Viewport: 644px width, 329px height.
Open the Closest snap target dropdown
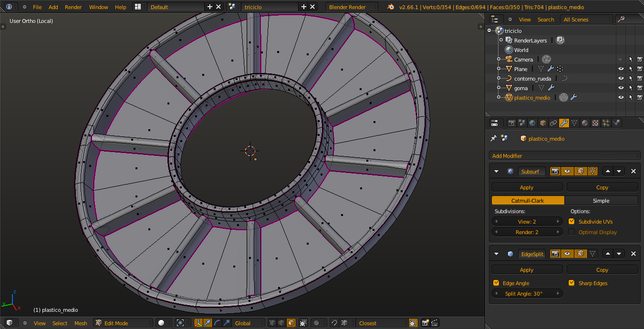coord(382,323)
